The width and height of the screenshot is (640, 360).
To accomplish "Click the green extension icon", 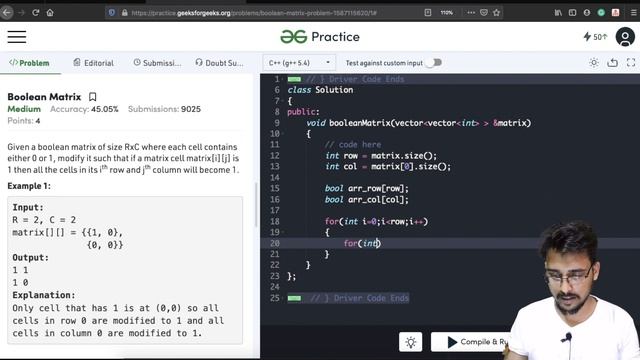I will pyautogui.click(x=601, y=13).
